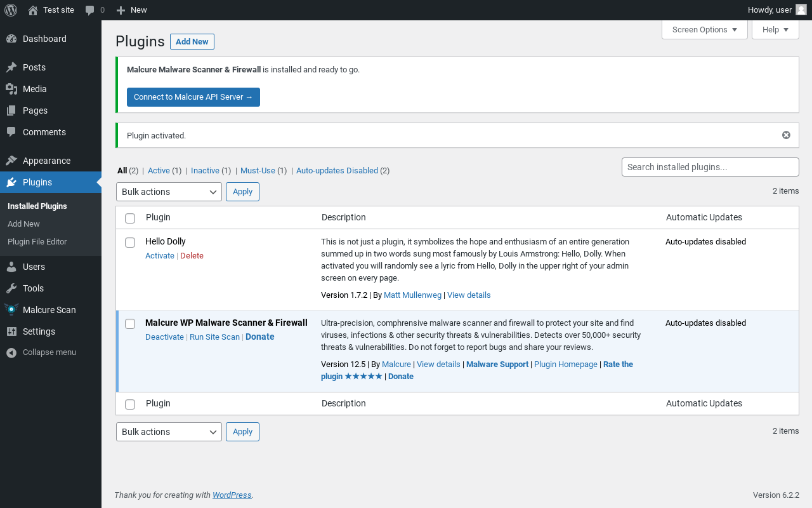Open Plugin File Editor submenu item
The width and height of the screenshot is (812, 508).
point(37,242)
